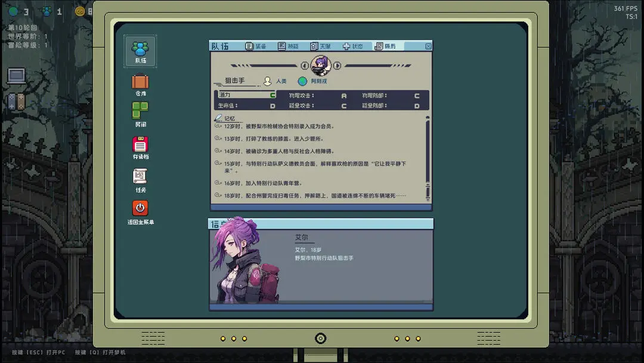Open the 房间 room blocks icon
This screenshot has height=363, width=644.
(x=140, y=114)
